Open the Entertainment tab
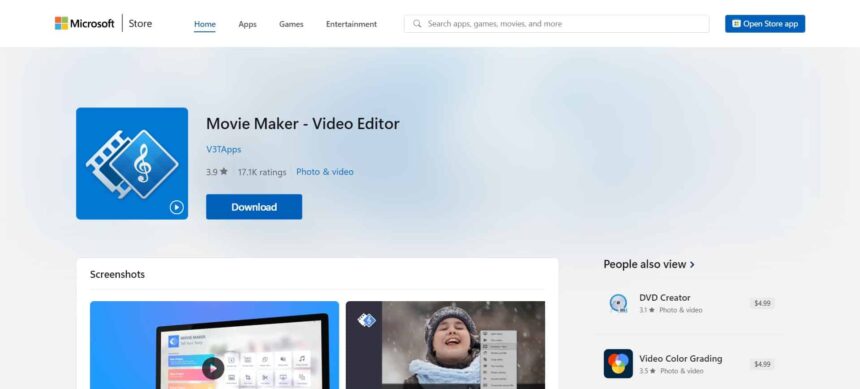 351,24
